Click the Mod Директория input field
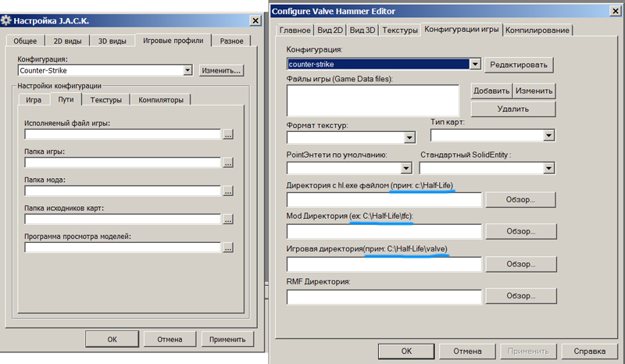The width and height of the screenshot is (625, 364). pos(383,231)
